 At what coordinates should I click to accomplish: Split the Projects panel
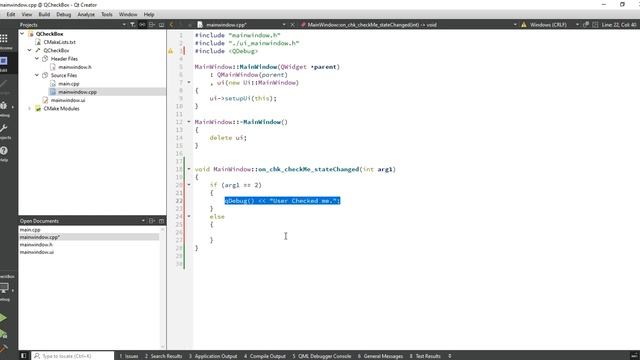152,25
